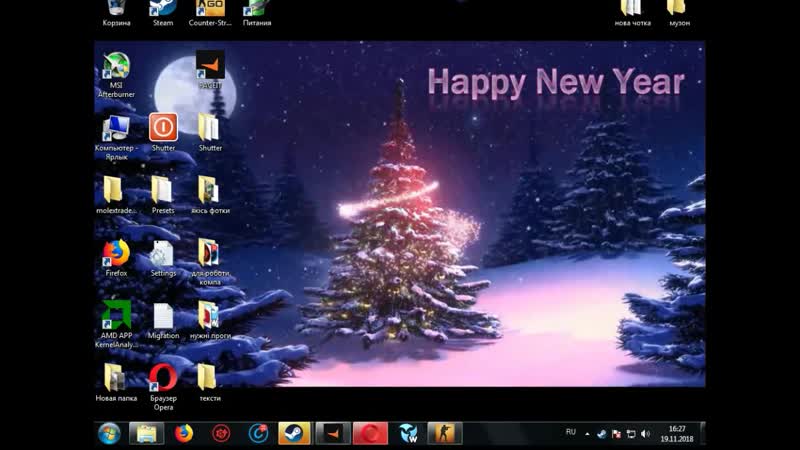Viewport: 800px width, 450px height.
Task: Switch to Counter-Strike in the taskbar
Action: [445, 434]
